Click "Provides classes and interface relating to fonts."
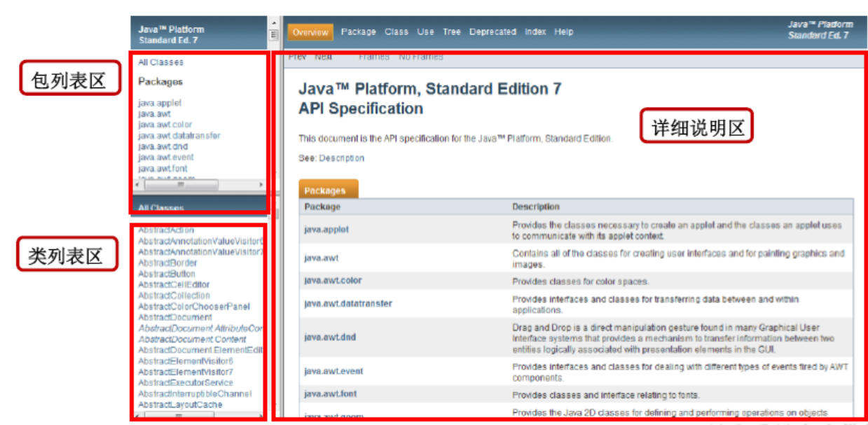 [x=606, y=395]
